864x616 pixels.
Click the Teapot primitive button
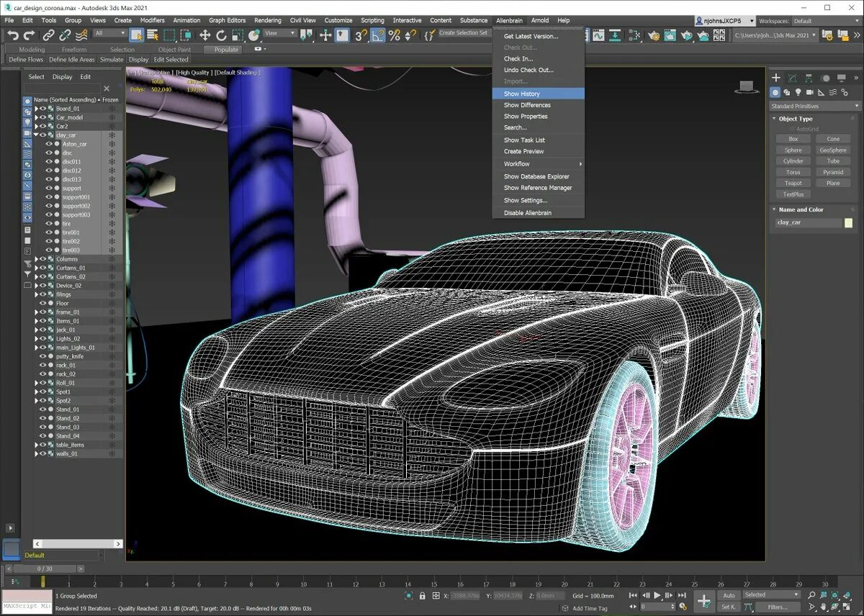[793, 183]
